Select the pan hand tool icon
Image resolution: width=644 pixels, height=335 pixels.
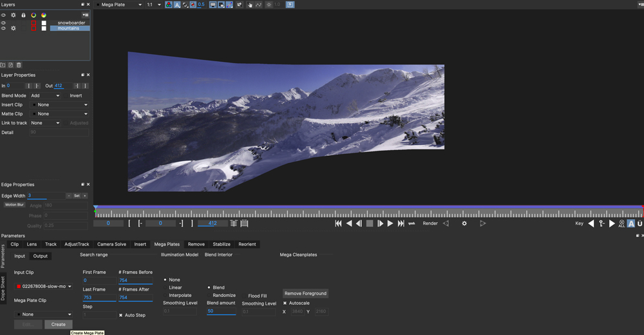(249, 5)
